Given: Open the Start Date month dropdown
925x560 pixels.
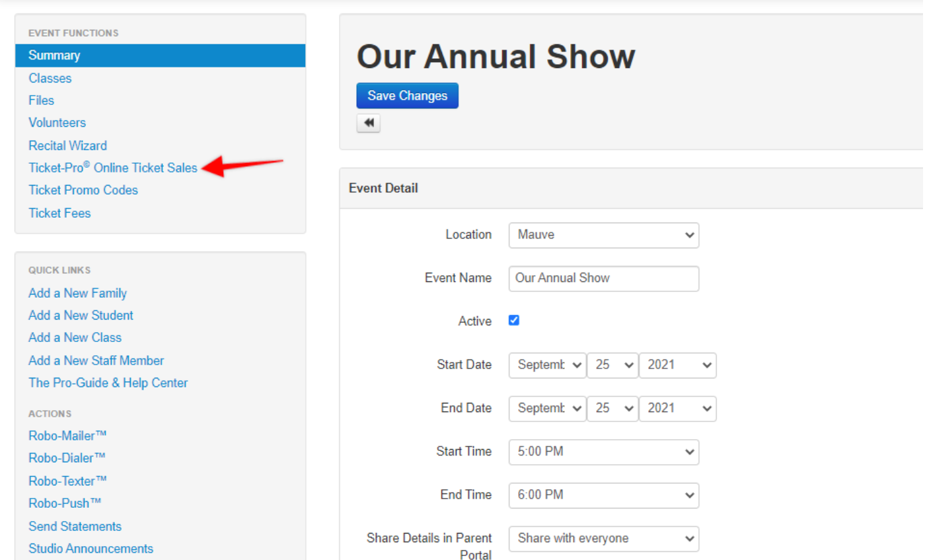Looking at the screenshot, I should click(547, 365).
